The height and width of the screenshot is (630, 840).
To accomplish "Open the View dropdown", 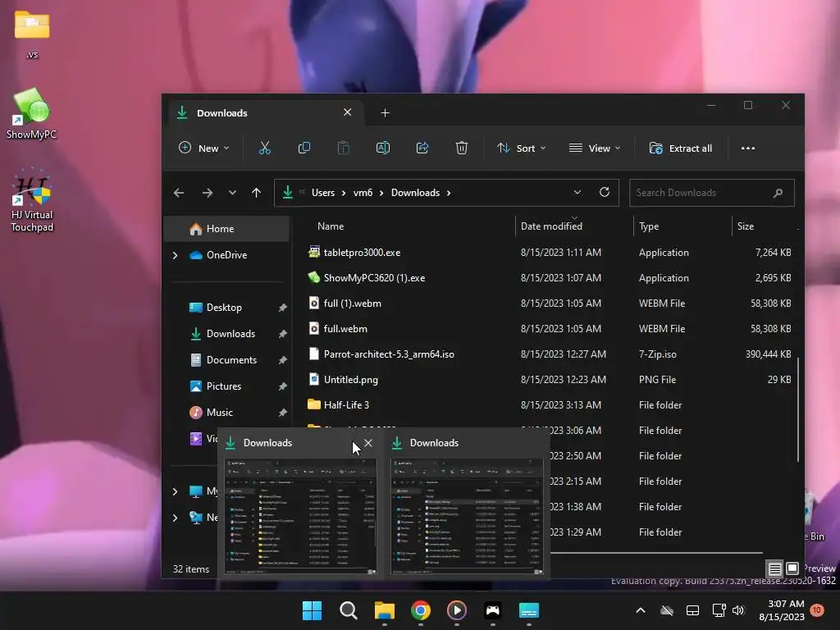I will pos(594,148).
